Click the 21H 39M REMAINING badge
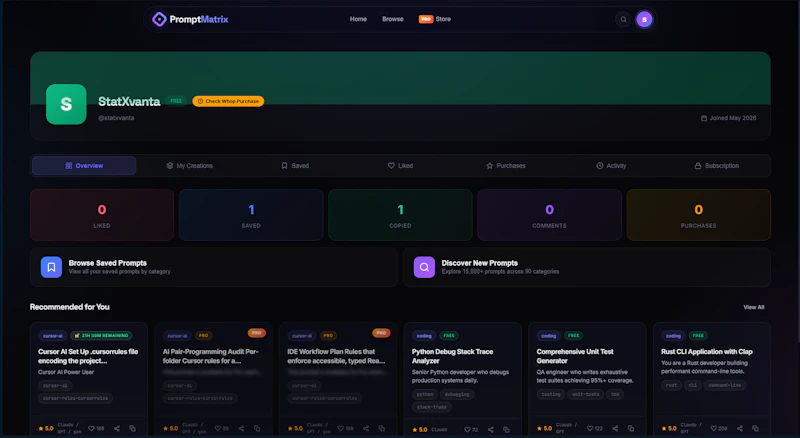The height and width of the screenshot is (438, 800). pos(102,335)
